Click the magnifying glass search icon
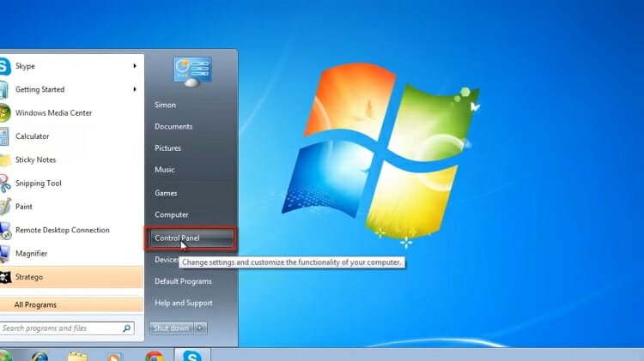This screenshot has width=644, height=361. [x=126, y=328]
